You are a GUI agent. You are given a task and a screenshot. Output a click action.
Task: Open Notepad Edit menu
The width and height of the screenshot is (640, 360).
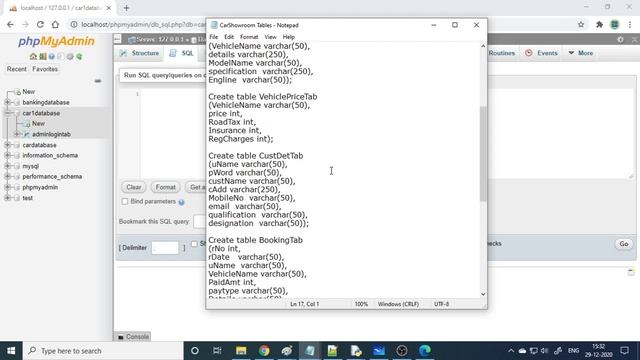229,37
